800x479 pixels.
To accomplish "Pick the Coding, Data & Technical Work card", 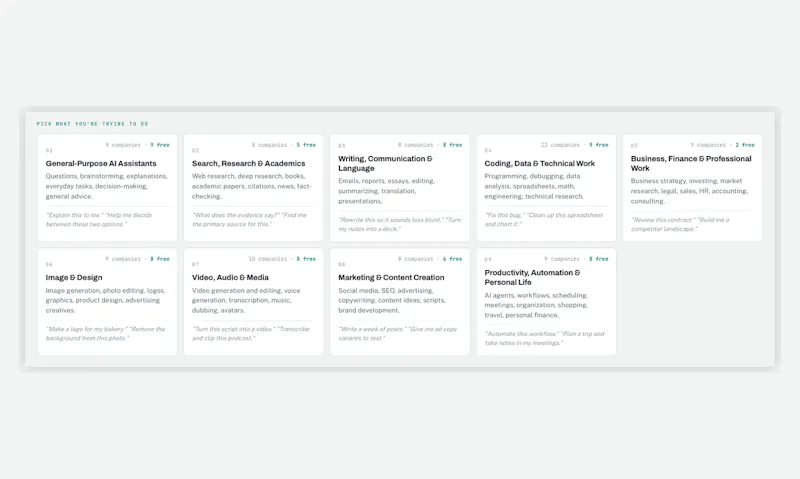I will (546, 188).
